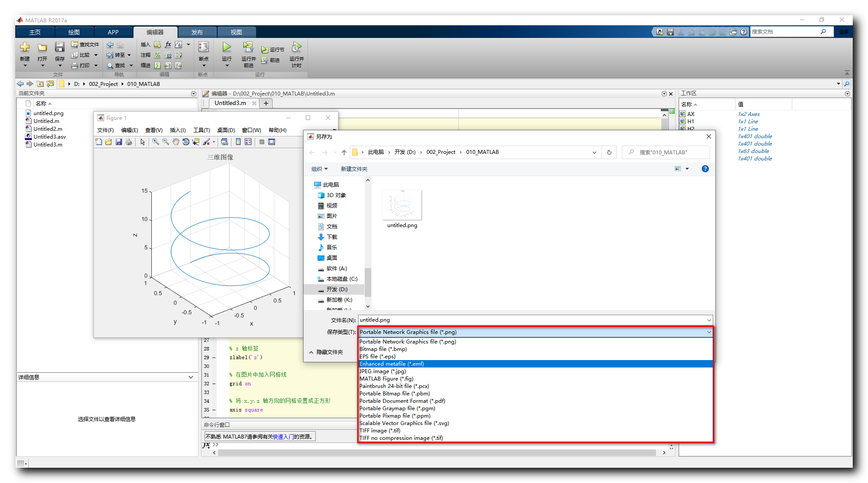
Task: Click the Breakpoints icon in the ribbon
Action: pyautogui.click(x=203, y=47)
